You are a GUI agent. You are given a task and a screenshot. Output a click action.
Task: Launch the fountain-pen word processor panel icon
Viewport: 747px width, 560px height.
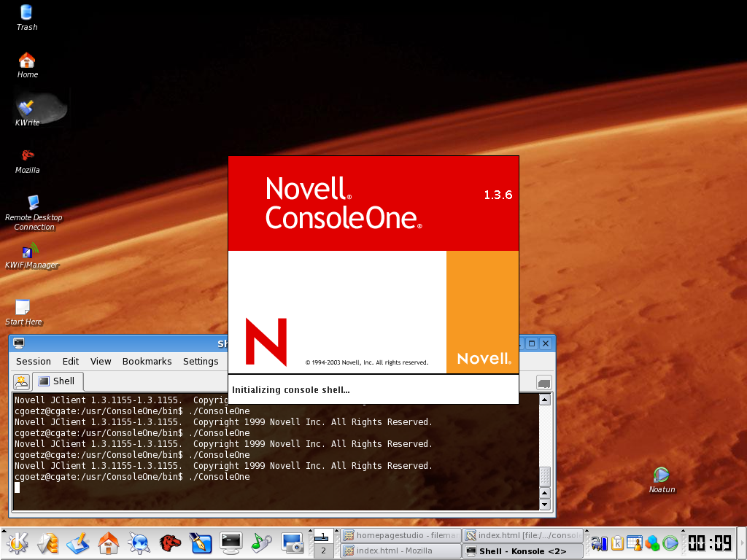tap(201, 543)
